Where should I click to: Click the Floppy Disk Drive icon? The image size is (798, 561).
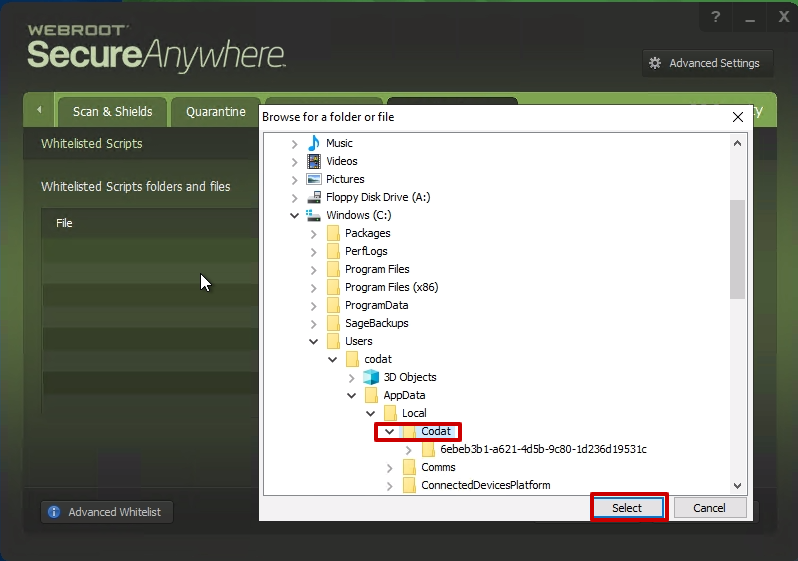[314, 197]
